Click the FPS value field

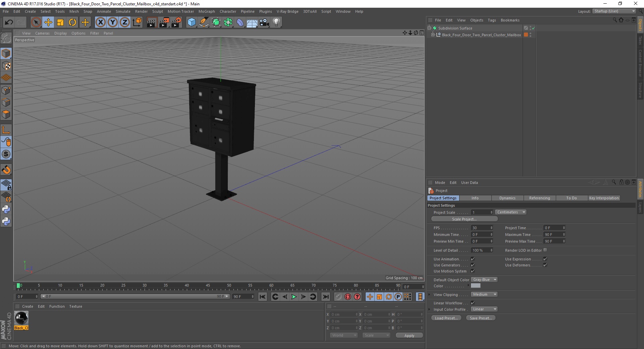click(x=482, y=228)
